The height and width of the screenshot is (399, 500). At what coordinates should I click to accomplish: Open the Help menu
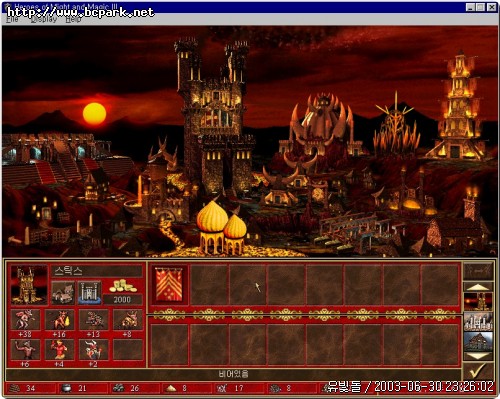tap(73, 20)
